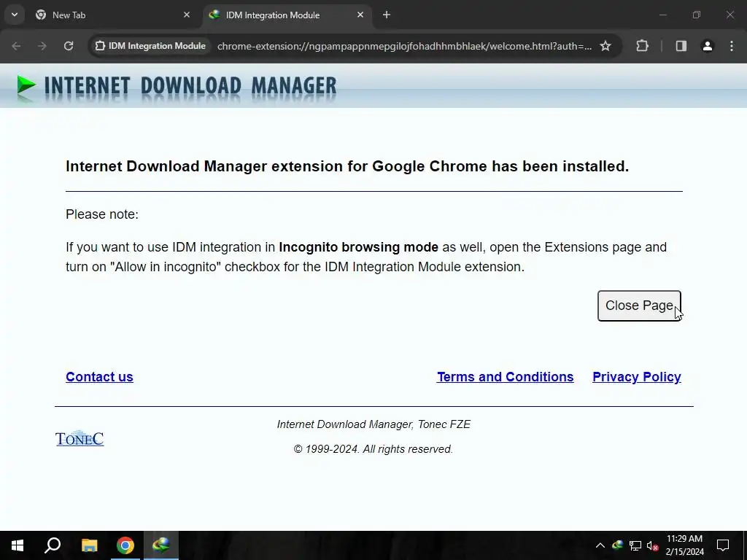Click the Tonec logo

pos(80,438)
